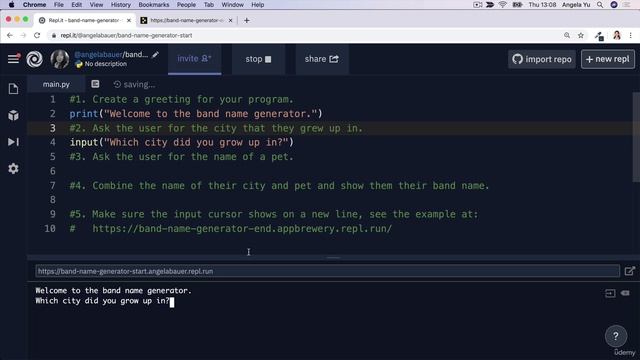Image resolution: width=640 pixels, height=360 pixels.
Task: Click the invite button
Action: click(x=194, y=59)
